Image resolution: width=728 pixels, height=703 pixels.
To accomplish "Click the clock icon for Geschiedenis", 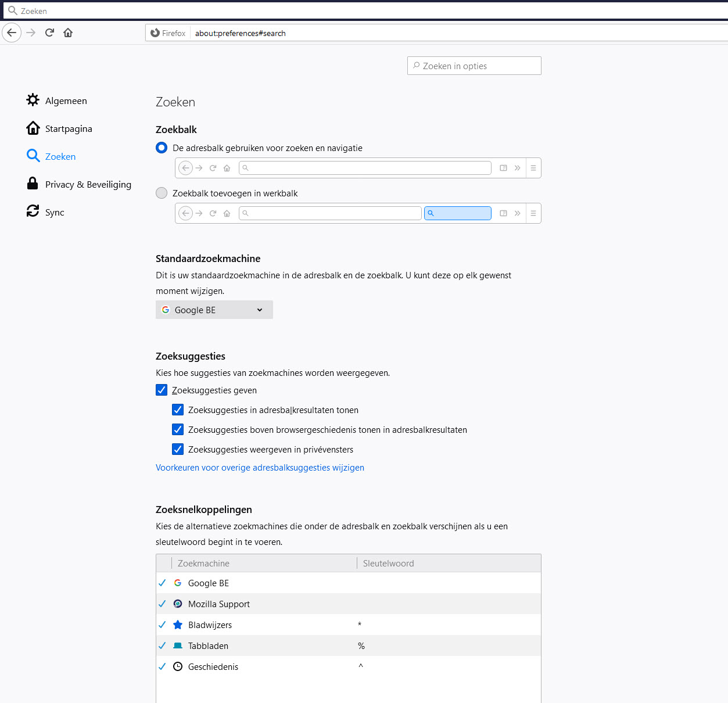I will coord(178,666).
